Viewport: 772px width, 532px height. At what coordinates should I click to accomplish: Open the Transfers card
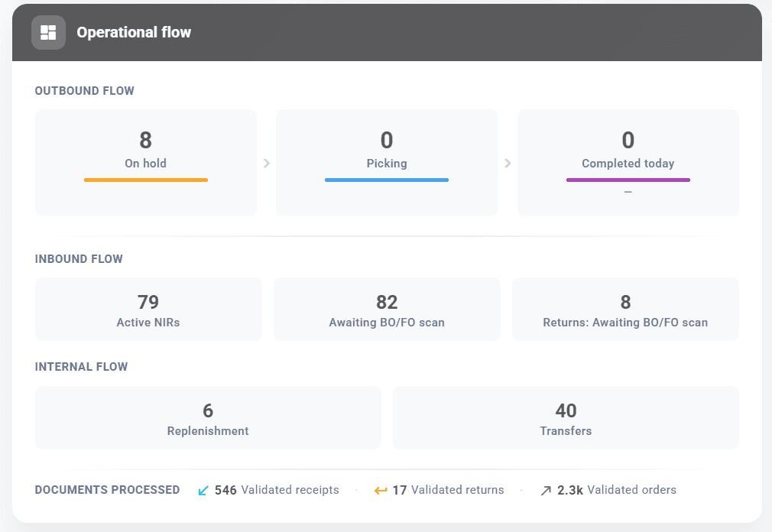pos(566,417)
